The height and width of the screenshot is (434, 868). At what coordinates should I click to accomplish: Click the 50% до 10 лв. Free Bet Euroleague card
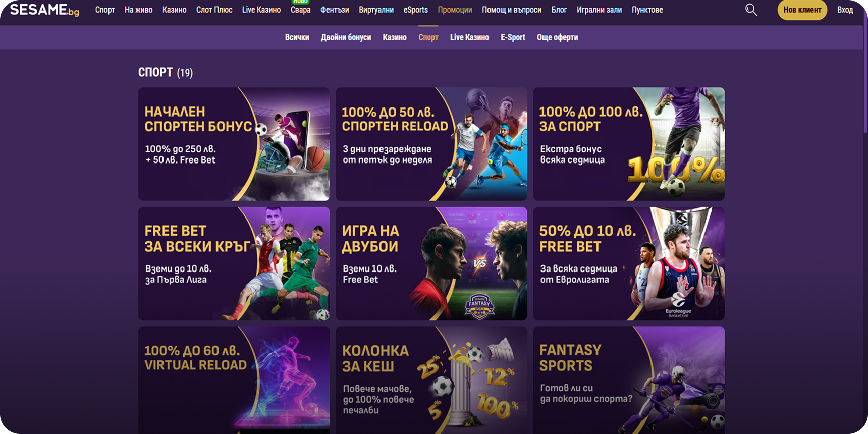click(x=629, y=263)
